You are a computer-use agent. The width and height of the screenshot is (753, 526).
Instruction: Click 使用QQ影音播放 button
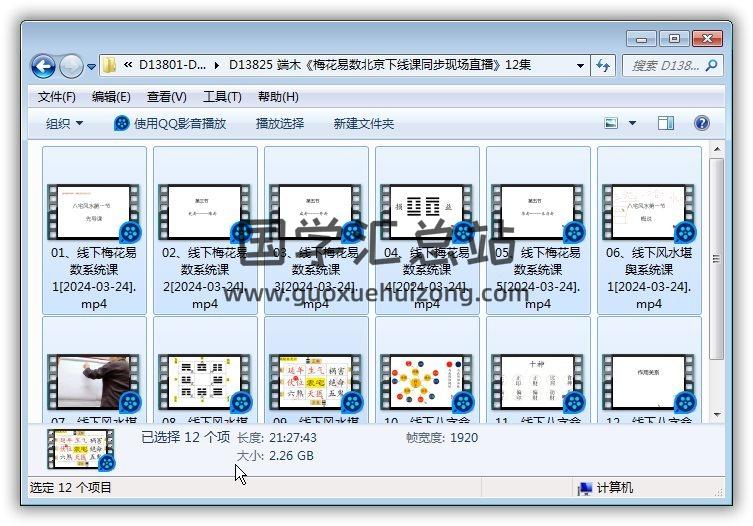(x=170, y=124)
